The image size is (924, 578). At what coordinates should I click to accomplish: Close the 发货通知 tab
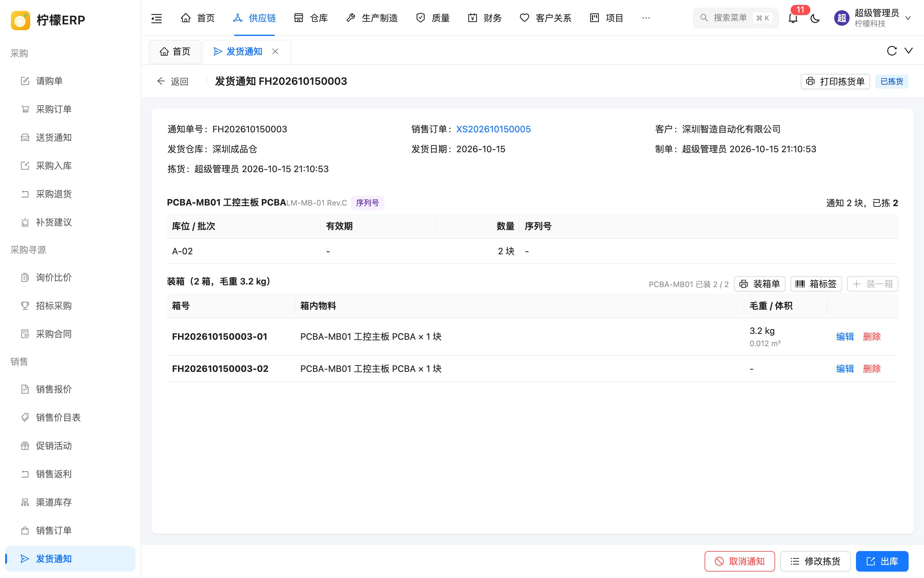[275, 51]
